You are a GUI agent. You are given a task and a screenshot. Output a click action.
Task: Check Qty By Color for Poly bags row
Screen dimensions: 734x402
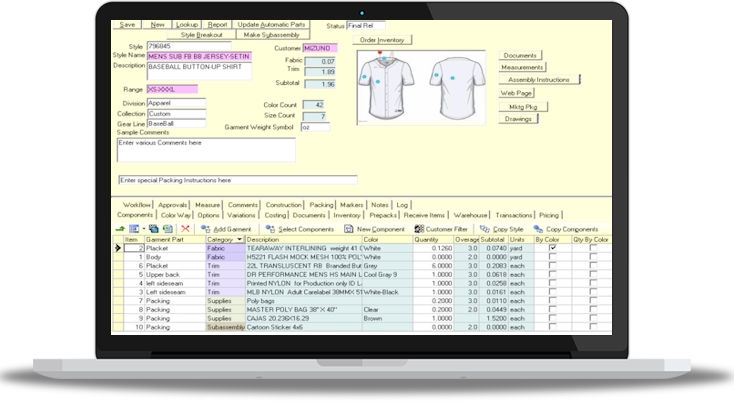593,300
